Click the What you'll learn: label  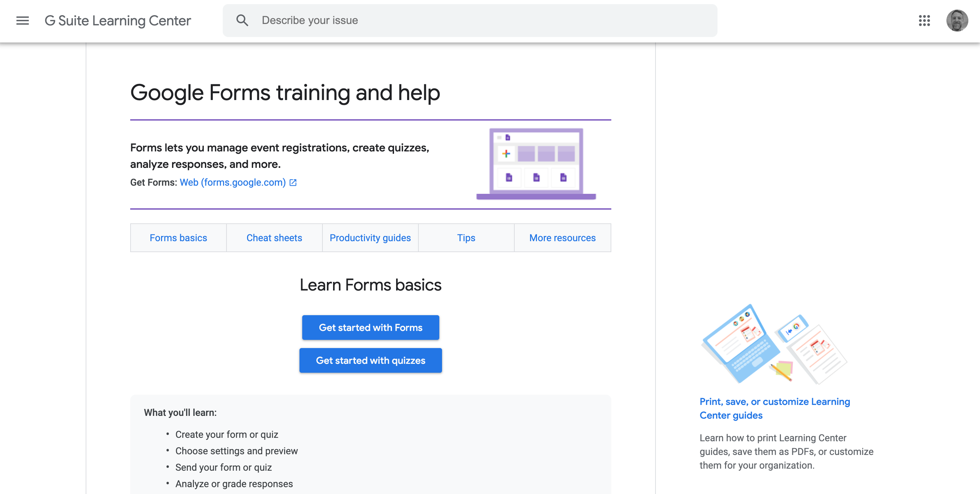point(180,412)
